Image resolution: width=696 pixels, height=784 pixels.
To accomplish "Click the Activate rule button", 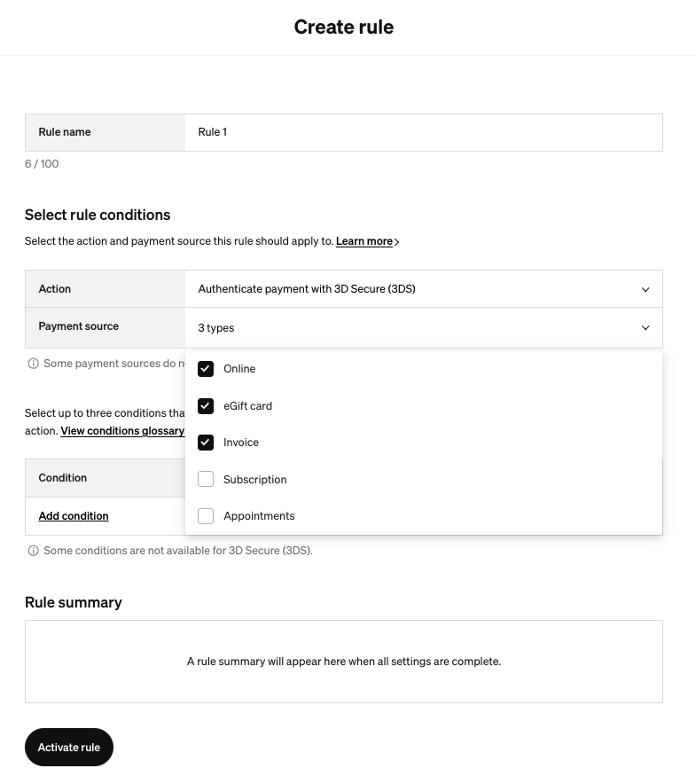I will pos(69,747).
